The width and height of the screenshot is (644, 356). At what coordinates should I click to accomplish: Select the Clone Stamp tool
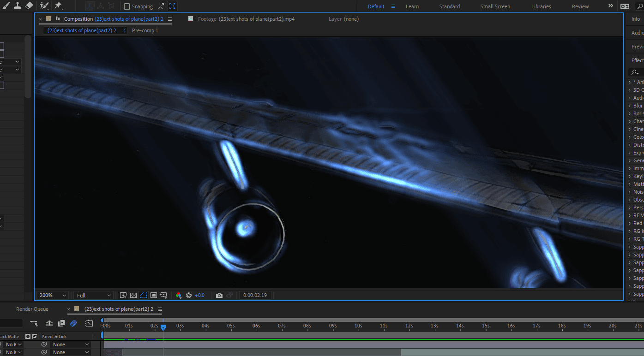[x=18, y=6]
